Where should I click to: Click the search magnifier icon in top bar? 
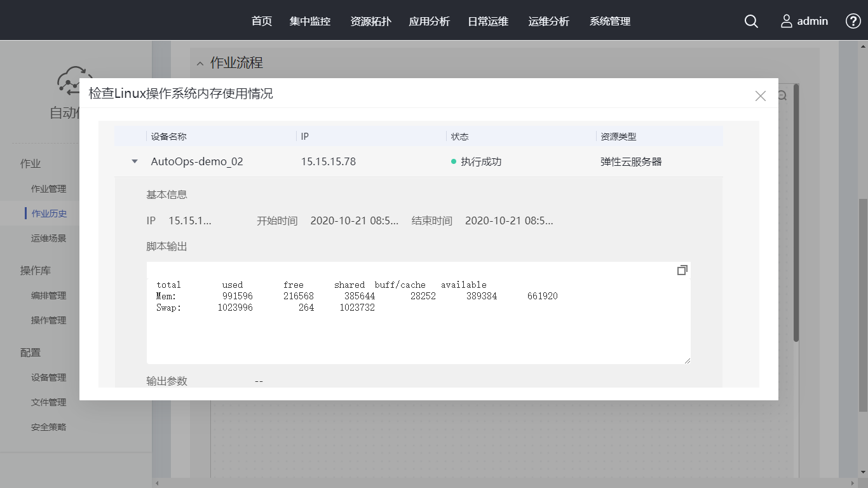pyautogui.click(x=751, y=22)
